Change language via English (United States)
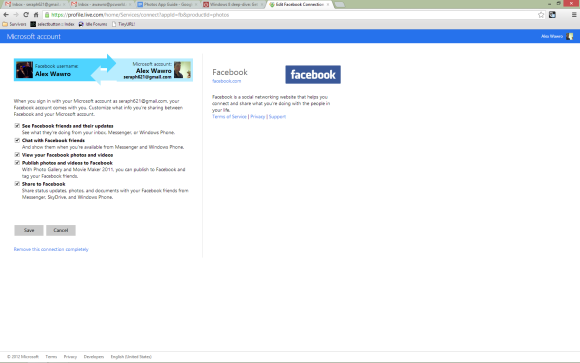 click(x=131, y=357)
